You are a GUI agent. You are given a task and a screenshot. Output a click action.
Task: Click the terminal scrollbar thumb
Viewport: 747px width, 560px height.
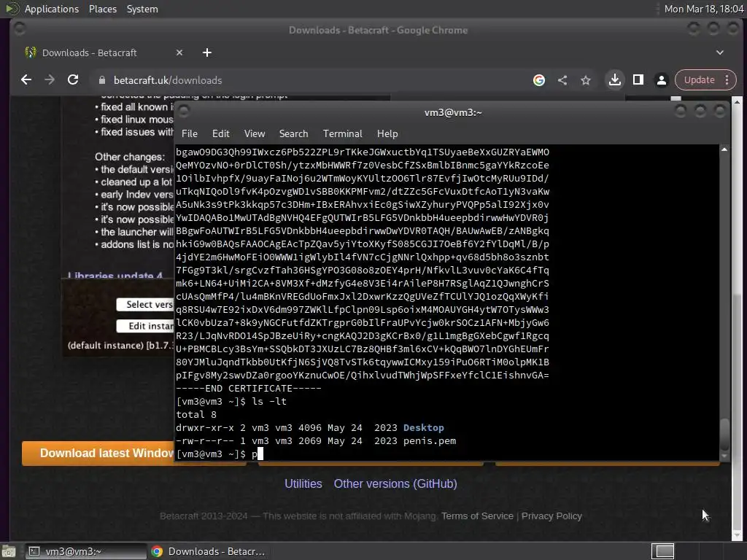[x=724, y=434]
